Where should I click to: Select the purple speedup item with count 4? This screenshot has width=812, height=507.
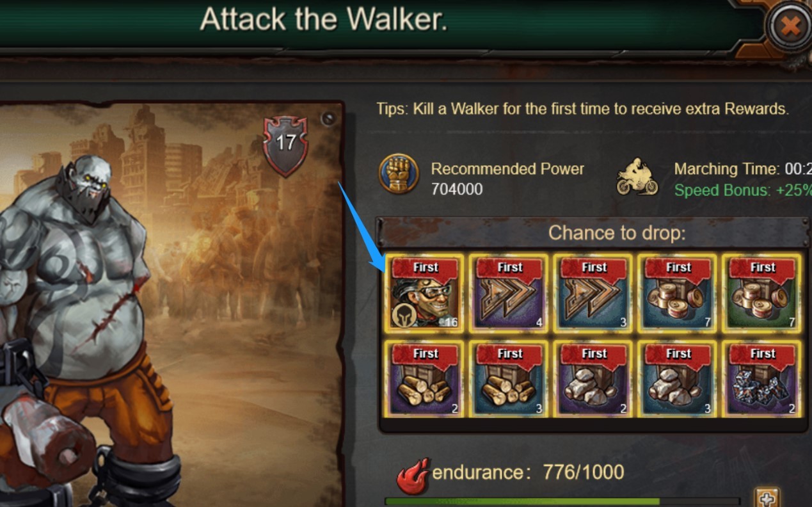[509, 293]
